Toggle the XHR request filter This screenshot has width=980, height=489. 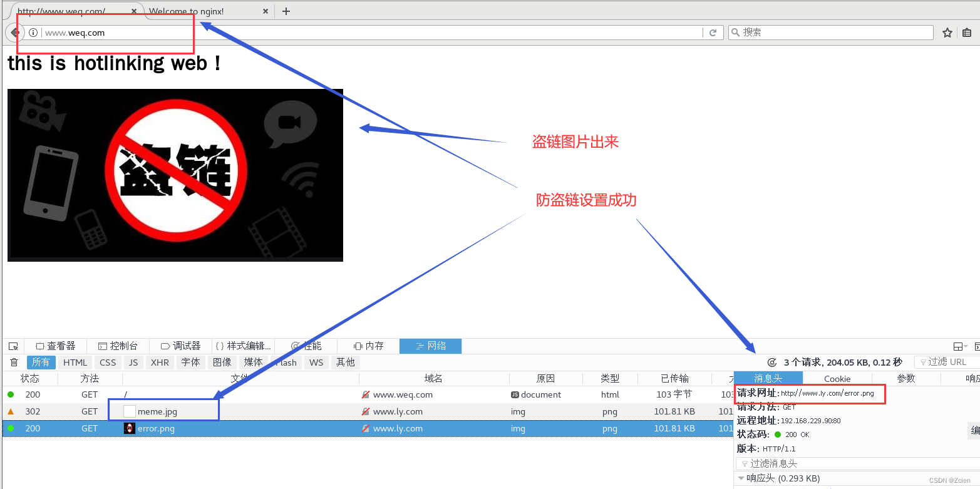[x=160, y=363]
